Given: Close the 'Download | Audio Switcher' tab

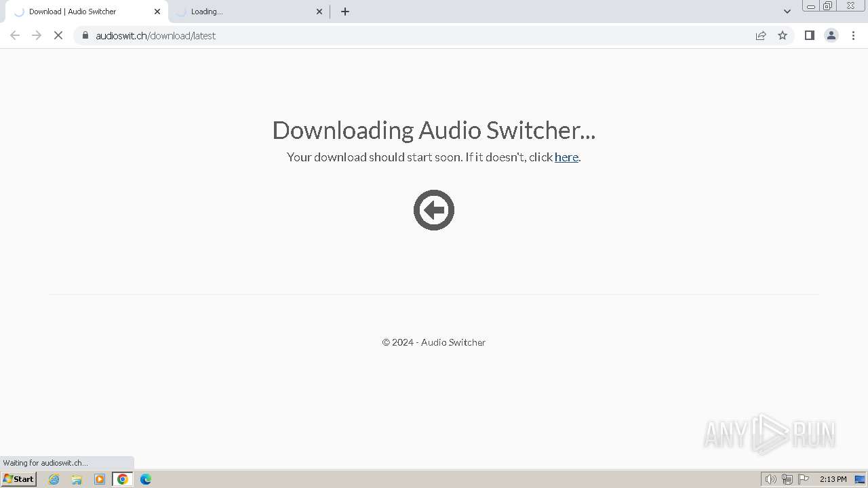Looking at the screenshot, I should [157, 12].
